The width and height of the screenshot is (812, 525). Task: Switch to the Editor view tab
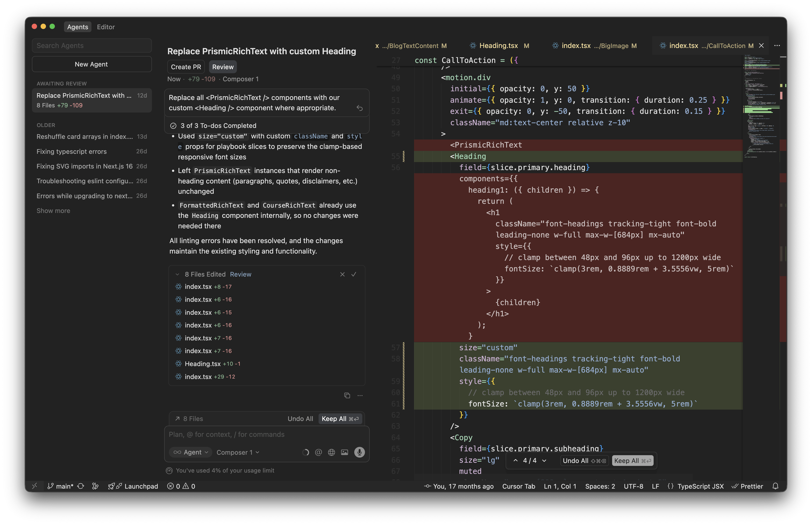106,27
